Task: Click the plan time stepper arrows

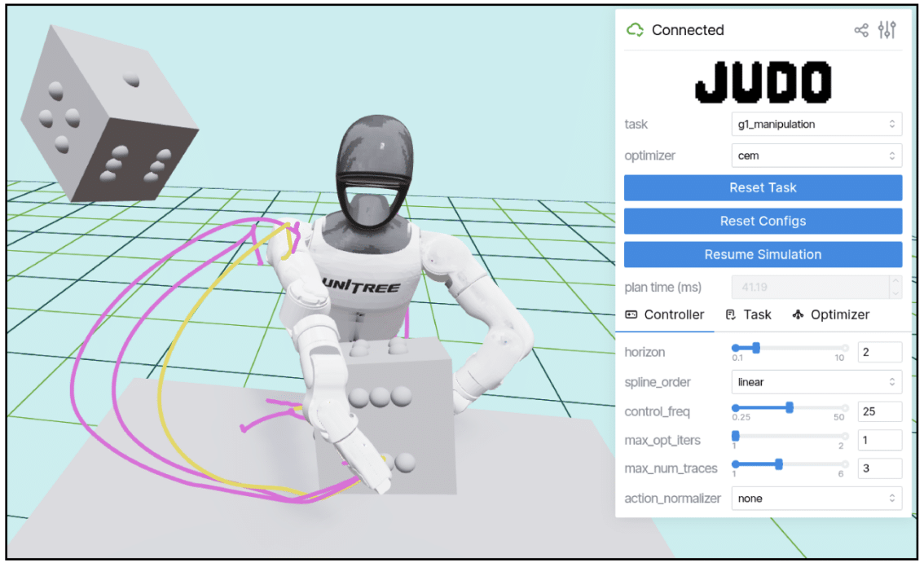Action: [895, 288]
